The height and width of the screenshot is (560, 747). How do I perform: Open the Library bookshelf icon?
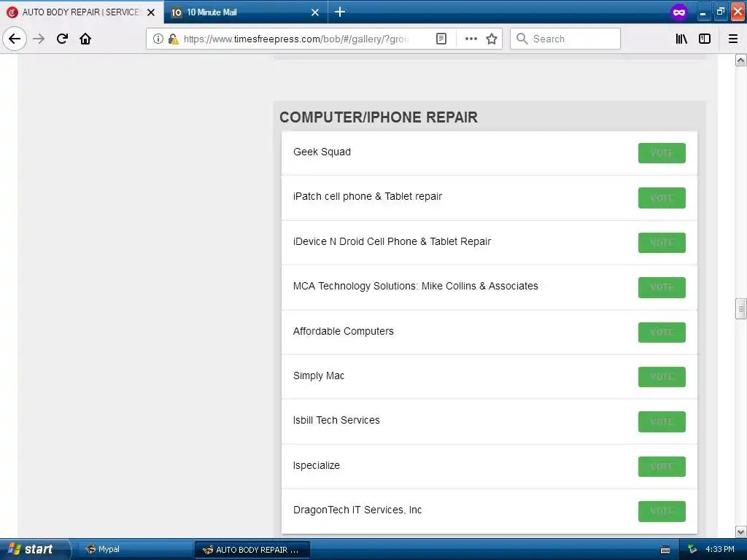pos(681,39)
